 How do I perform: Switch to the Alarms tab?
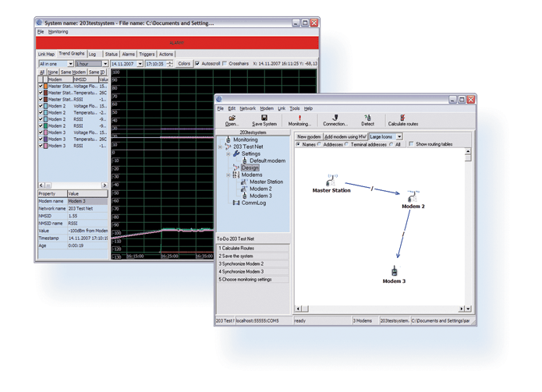(128, 55)
